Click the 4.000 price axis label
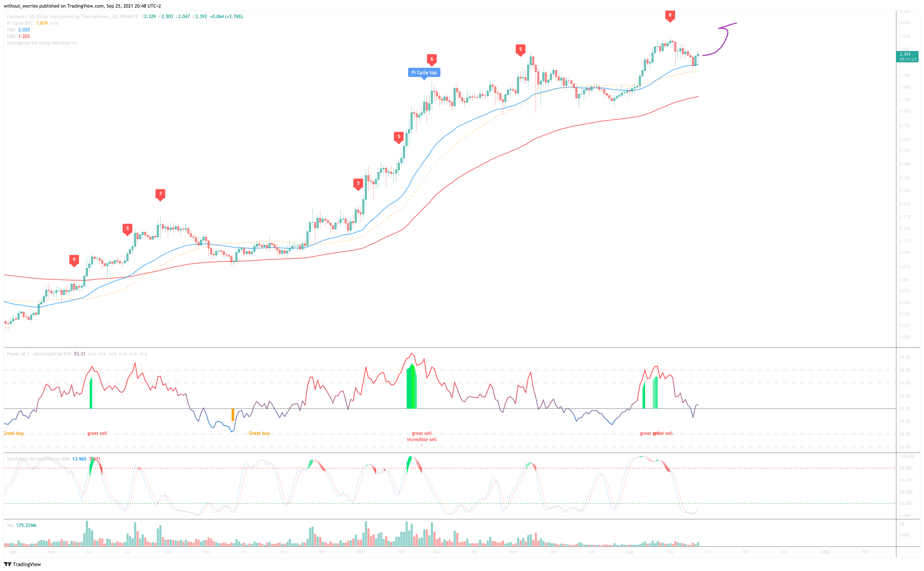 [x=905, y=23]
